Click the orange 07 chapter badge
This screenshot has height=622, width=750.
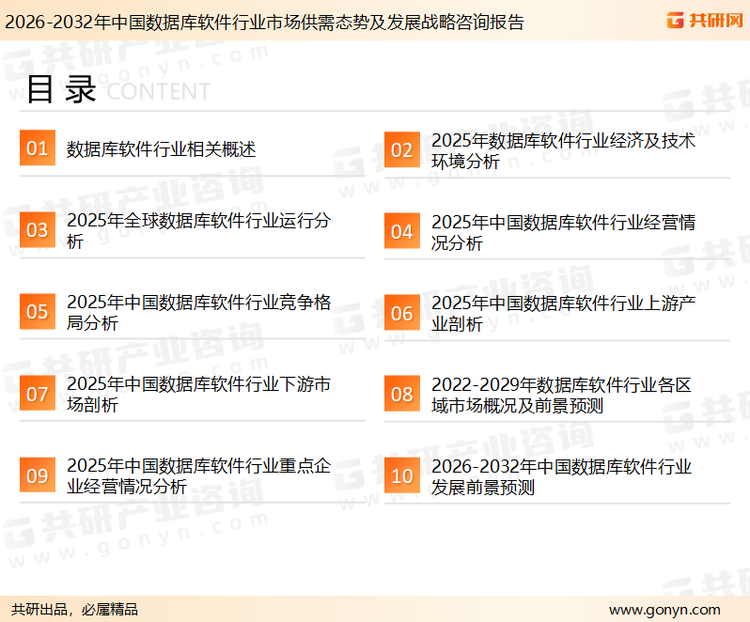37,393
